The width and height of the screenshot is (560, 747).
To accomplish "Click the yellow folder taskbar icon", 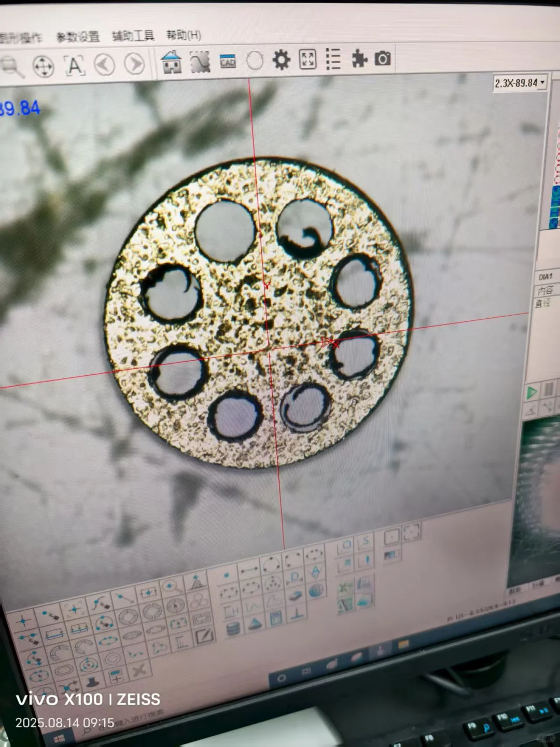I will (x=403, y=644).
